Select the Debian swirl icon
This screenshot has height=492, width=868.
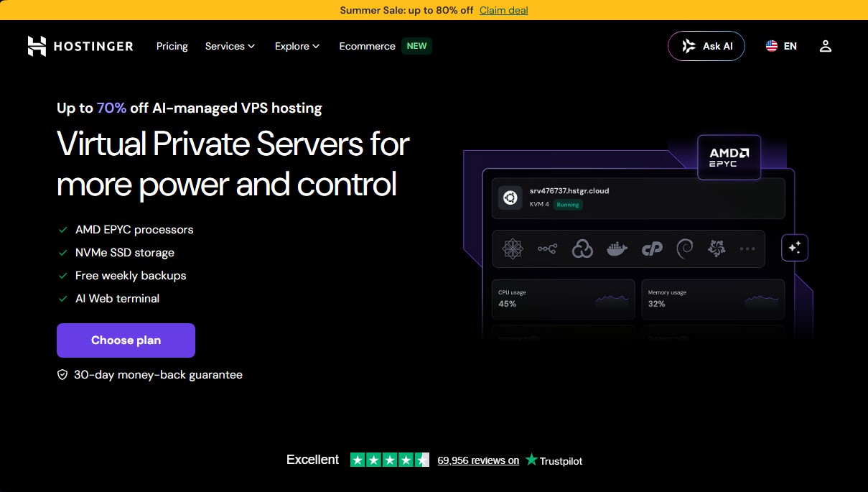point(685,249)
